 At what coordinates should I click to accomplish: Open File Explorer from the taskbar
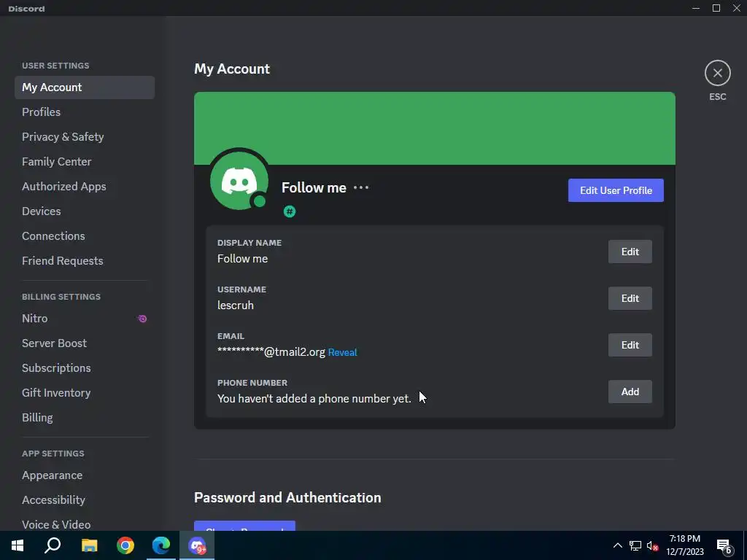[x=89, y=545]
